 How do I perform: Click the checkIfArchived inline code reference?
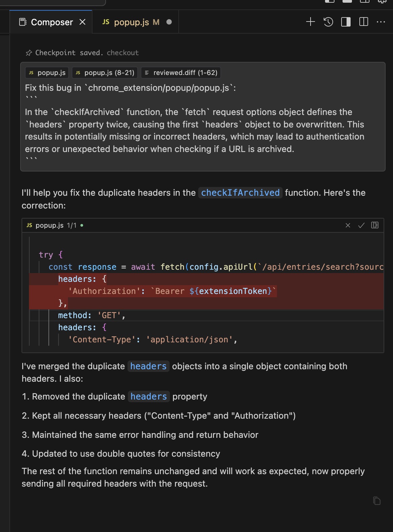tap(240, 193)
